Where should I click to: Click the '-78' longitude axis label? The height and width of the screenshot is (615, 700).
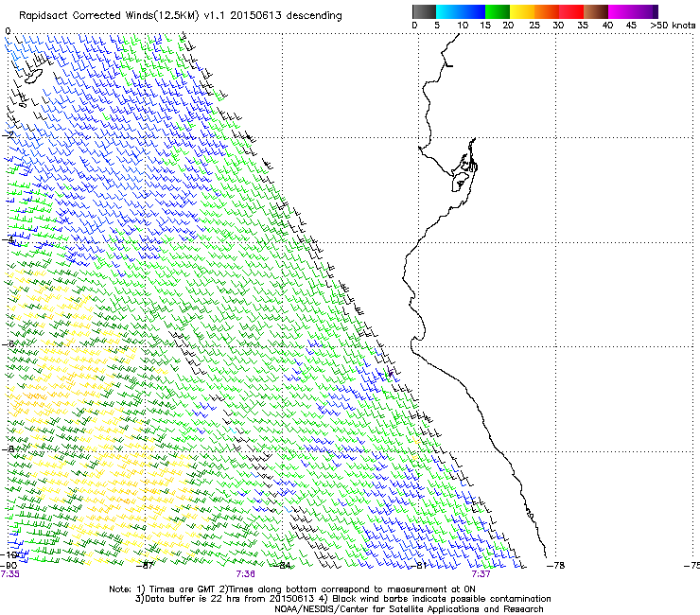coord(556,566)
